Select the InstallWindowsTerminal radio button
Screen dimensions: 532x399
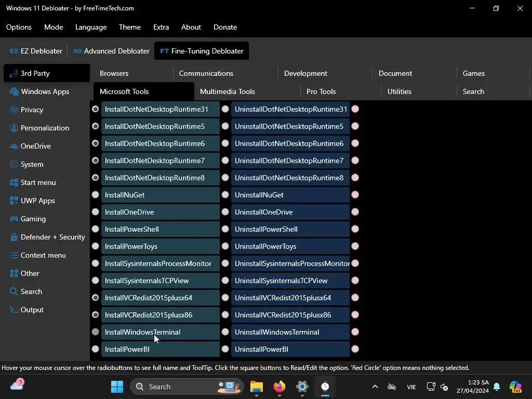(x=96, y=332)
